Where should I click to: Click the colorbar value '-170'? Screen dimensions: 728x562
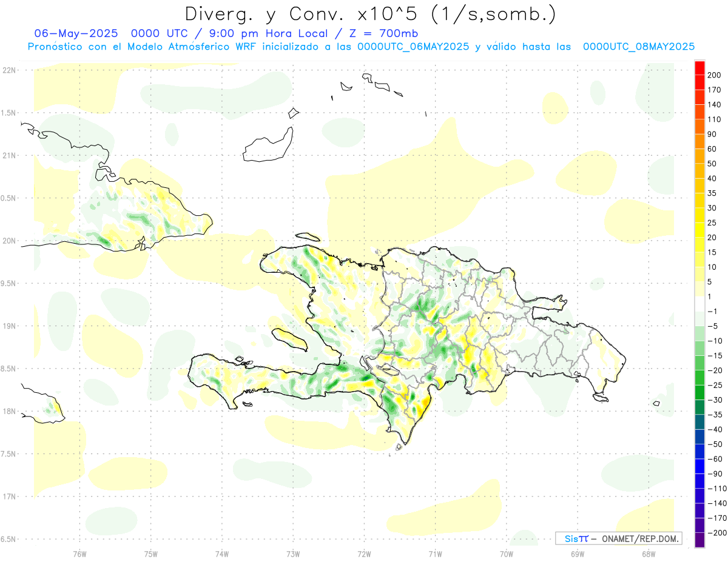(716, 518)
